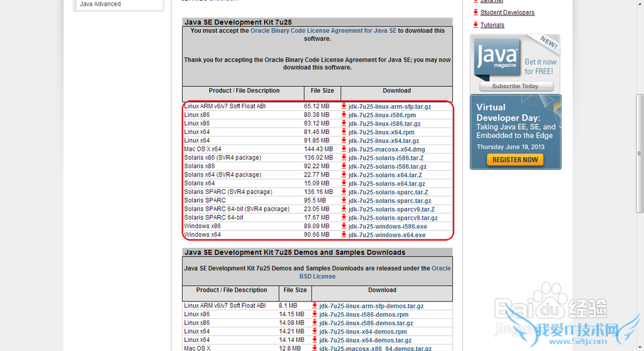Click download arrow icon beside jdk-7u25-linux-i586.rpm

tap(344, 115)
